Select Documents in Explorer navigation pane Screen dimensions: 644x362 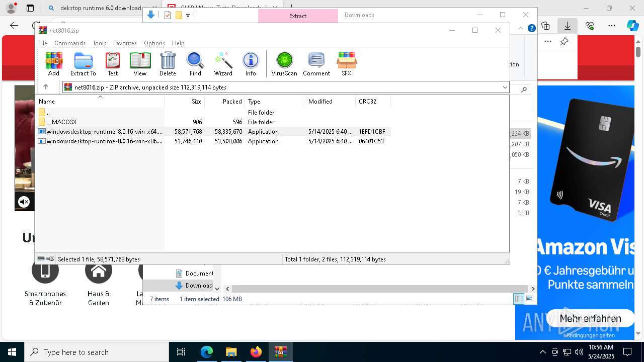194,274
